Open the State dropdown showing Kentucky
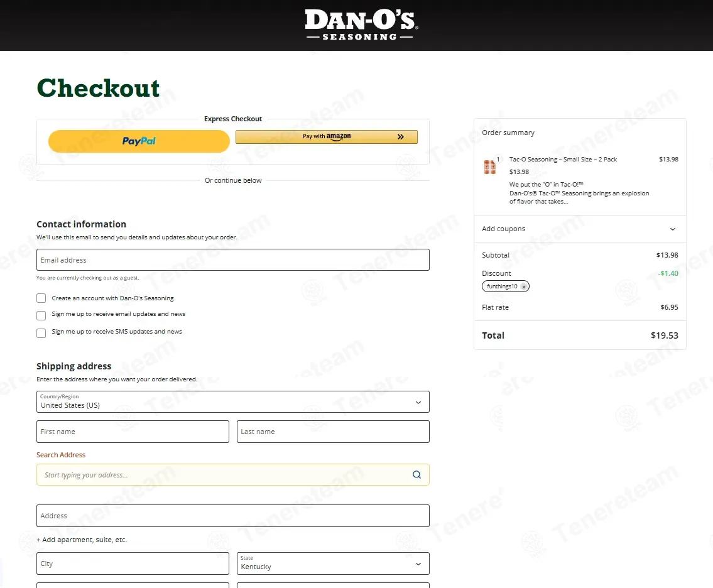The image size is (713, 588). click(x=333, y=563)
